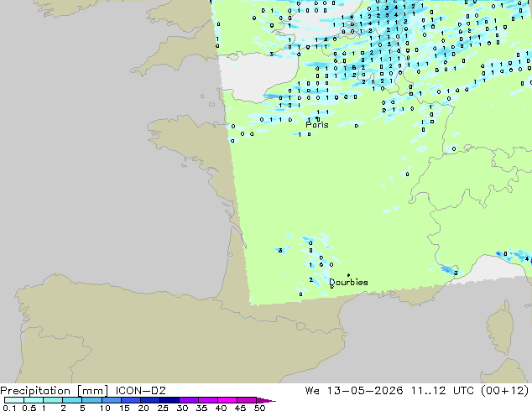The image size is (532, 411).
Task: Click the '(00+12)' forecast run text
Action: click(x=505, y=391)
